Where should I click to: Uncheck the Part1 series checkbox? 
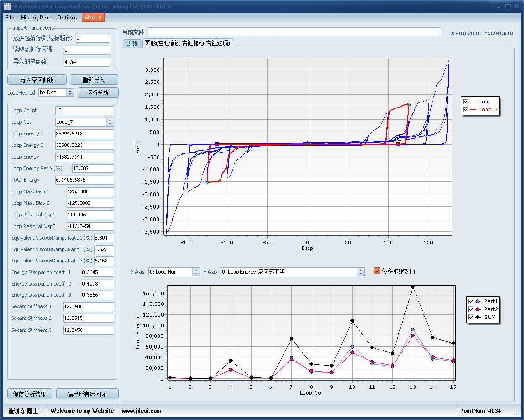point(471,301)
